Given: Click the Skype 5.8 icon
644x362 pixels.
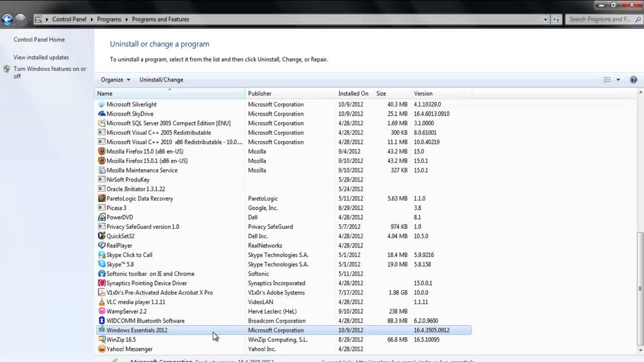Looking at the screenshot, I should (102, 264).
